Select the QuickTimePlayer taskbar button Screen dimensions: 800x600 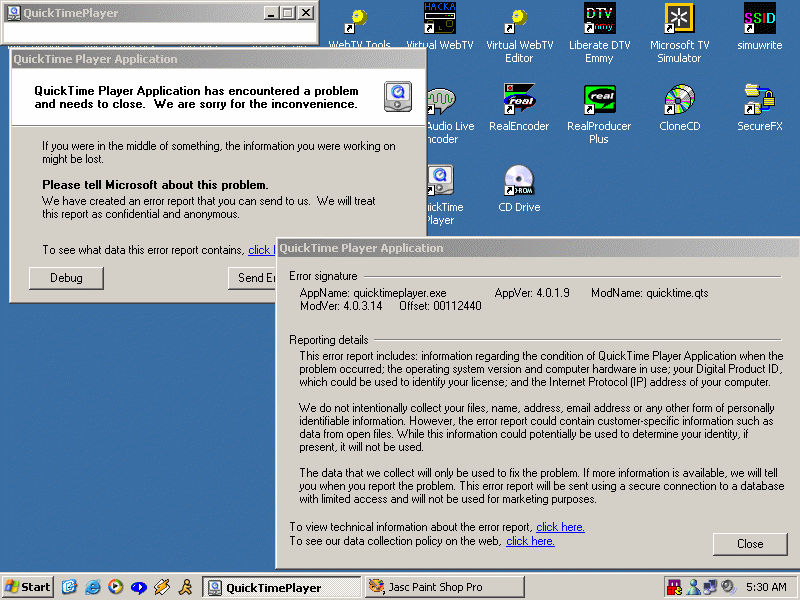pyautogui.click(x=282, y=587)
